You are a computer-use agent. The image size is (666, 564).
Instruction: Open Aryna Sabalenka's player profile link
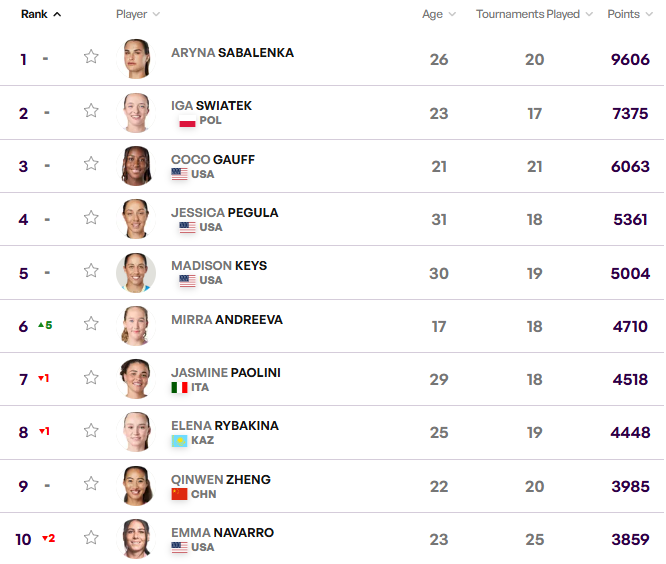click(232, 53)
